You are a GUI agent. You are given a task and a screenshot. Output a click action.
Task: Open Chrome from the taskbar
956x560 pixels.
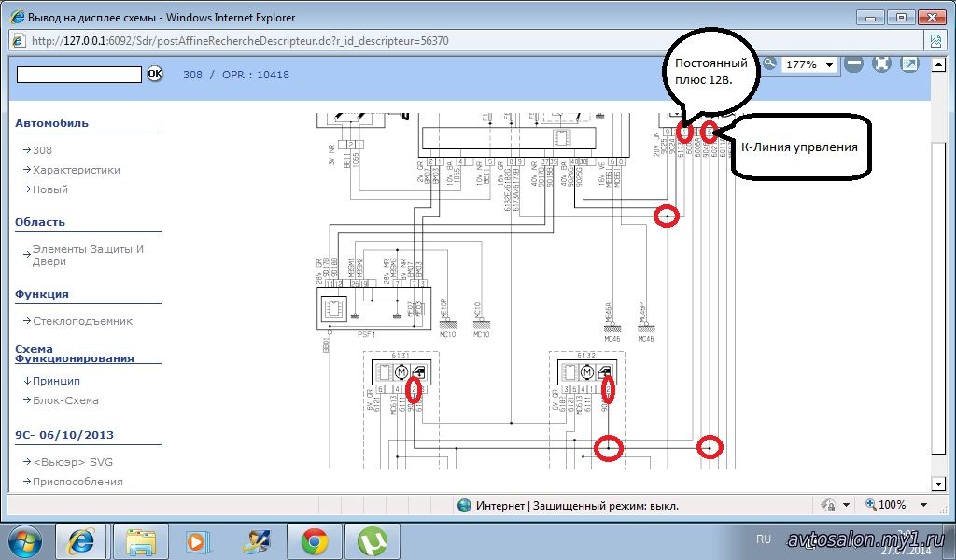pos(314,541)
